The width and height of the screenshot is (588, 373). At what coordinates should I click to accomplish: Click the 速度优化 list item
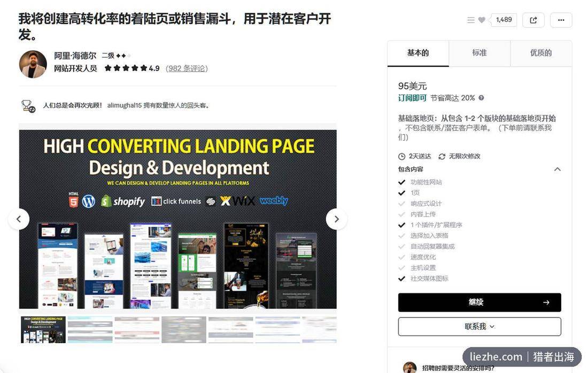point(423,257)
